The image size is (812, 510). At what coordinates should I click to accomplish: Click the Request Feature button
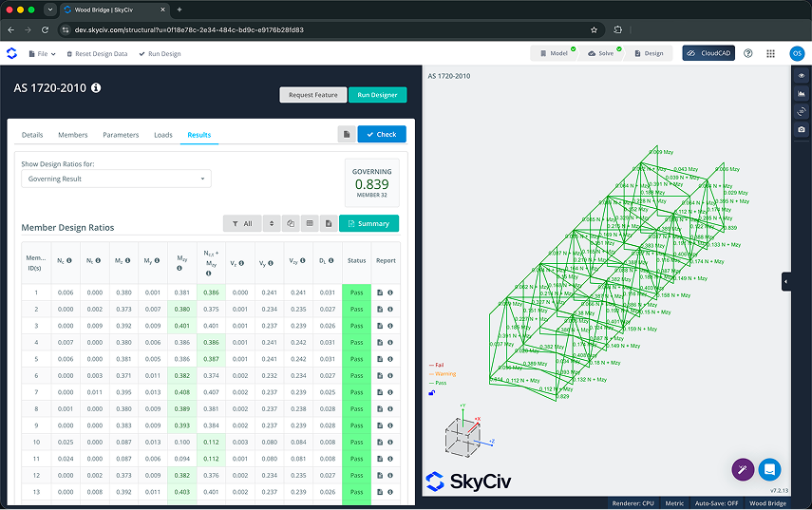point(313,95)
